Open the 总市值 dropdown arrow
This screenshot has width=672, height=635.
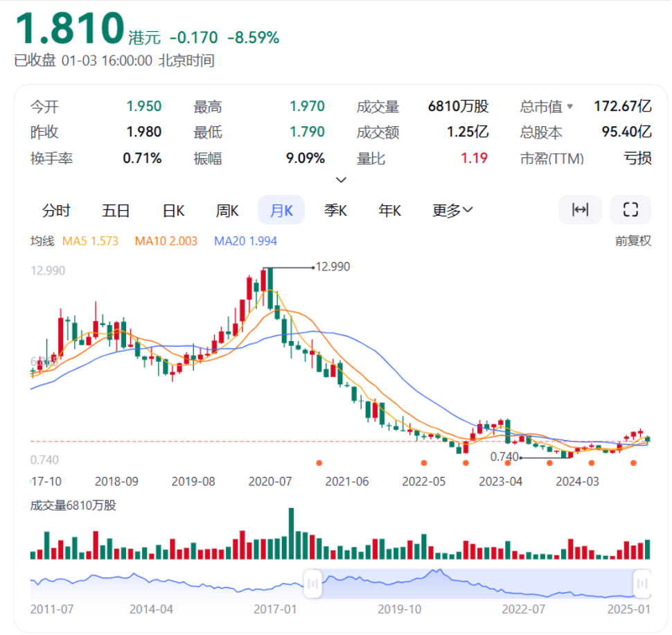(570, 107)
